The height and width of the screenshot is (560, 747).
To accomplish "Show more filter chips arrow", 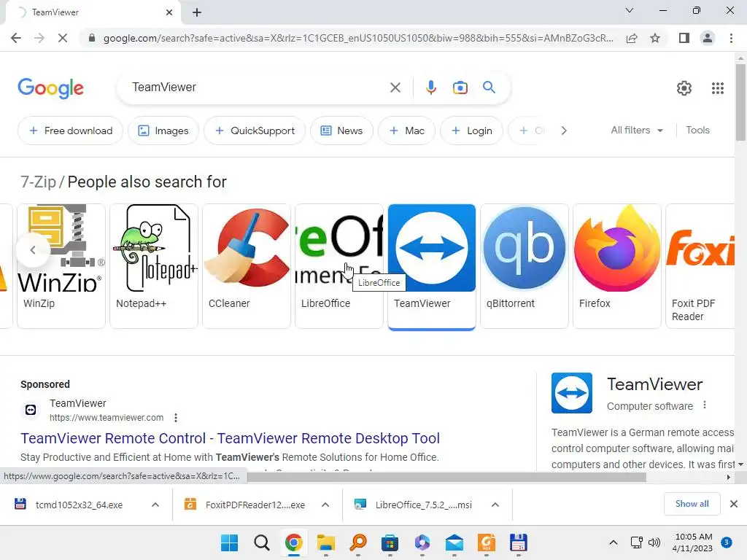I will point(564,131).
